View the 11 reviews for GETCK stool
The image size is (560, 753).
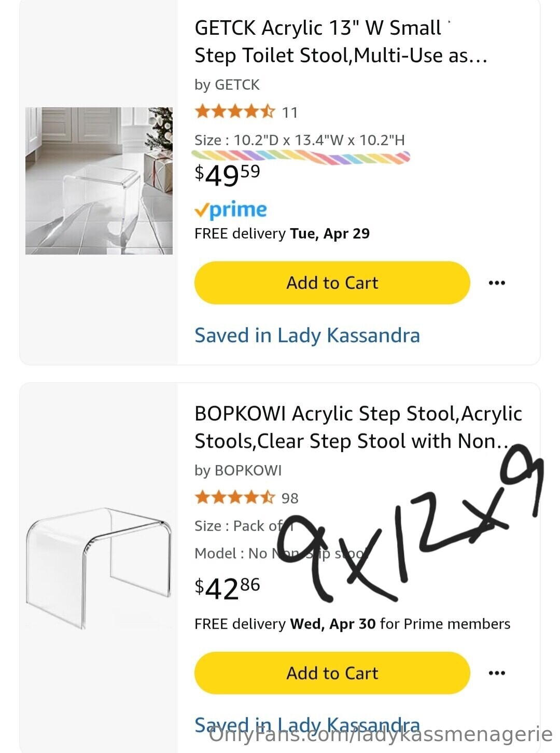290,113
